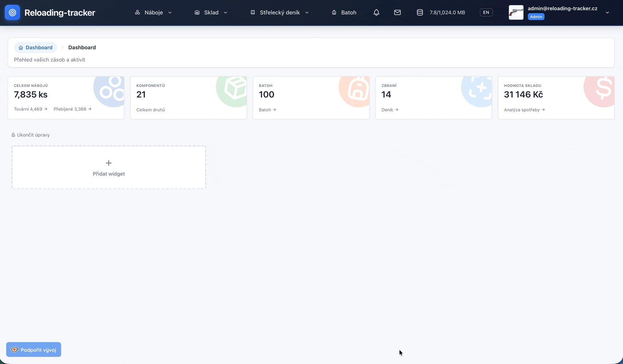Follow the Analýza spotřeby link
The width and height of the screenshot is (623, 364).
click(524, 110)
